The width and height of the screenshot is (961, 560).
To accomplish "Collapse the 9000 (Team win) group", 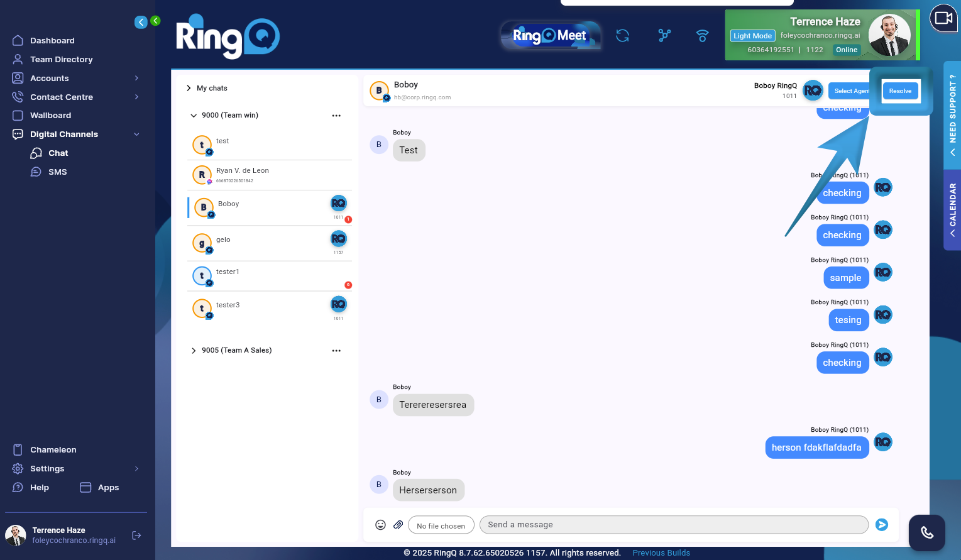I will pos(194,115).
